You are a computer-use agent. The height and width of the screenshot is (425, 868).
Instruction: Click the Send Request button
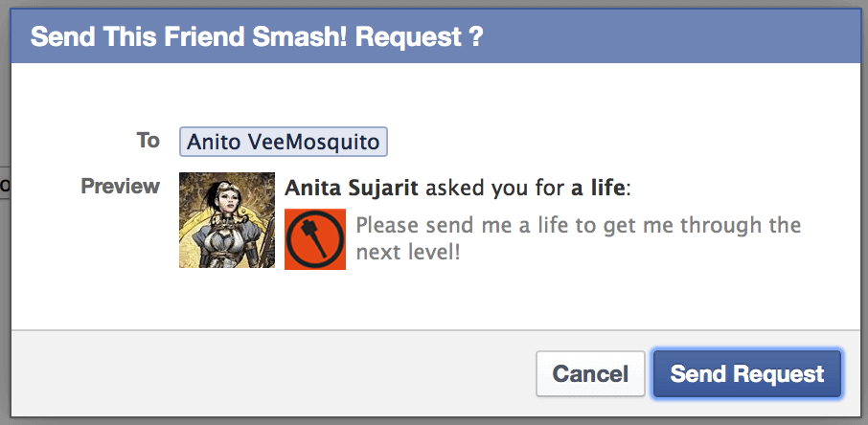747,374
